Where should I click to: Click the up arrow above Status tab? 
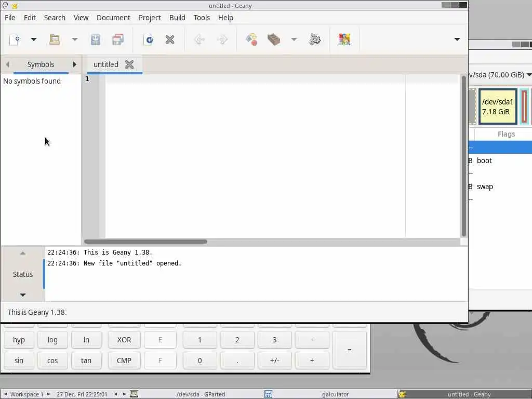pos(23,253)
